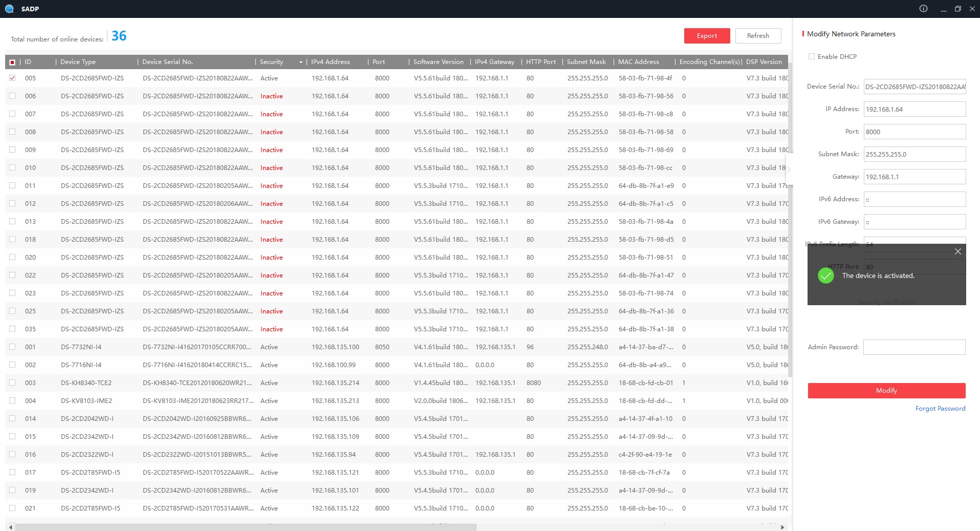Sort by IPv4 Gateway column header
The image size is (980, 531).
click(x=494, y=62)
